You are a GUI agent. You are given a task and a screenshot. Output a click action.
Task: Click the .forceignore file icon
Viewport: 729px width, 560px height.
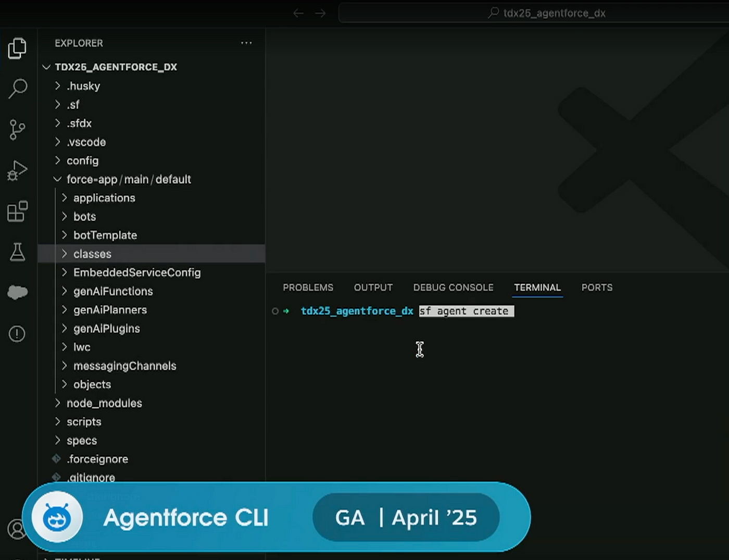tap(56, 459)
